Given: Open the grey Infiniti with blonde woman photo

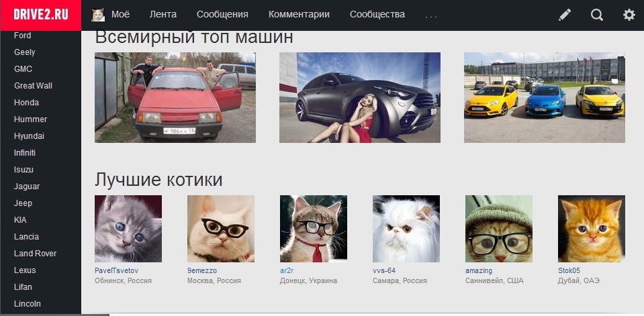Looking at the screenshot, I should click(360, 98).
